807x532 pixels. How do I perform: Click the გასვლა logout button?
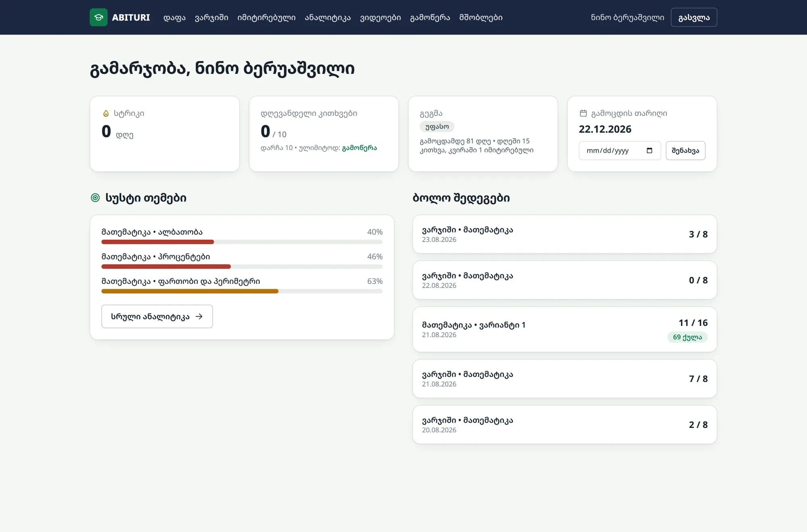point(694,17)
